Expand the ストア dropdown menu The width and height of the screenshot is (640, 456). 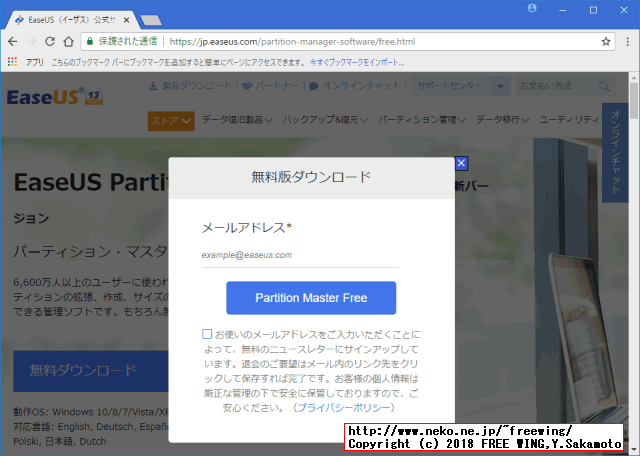click(171, 121)
